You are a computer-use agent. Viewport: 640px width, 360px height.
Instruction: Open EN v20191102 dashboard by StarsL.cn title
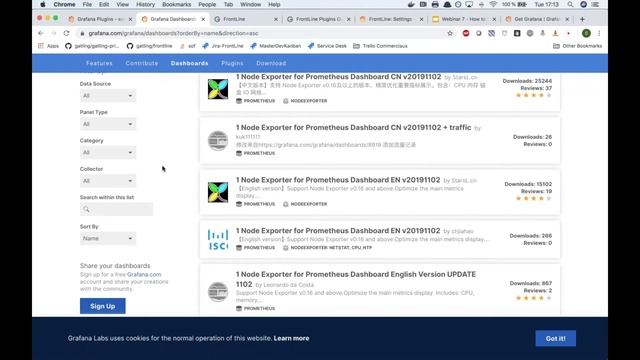tap(338, 180)
